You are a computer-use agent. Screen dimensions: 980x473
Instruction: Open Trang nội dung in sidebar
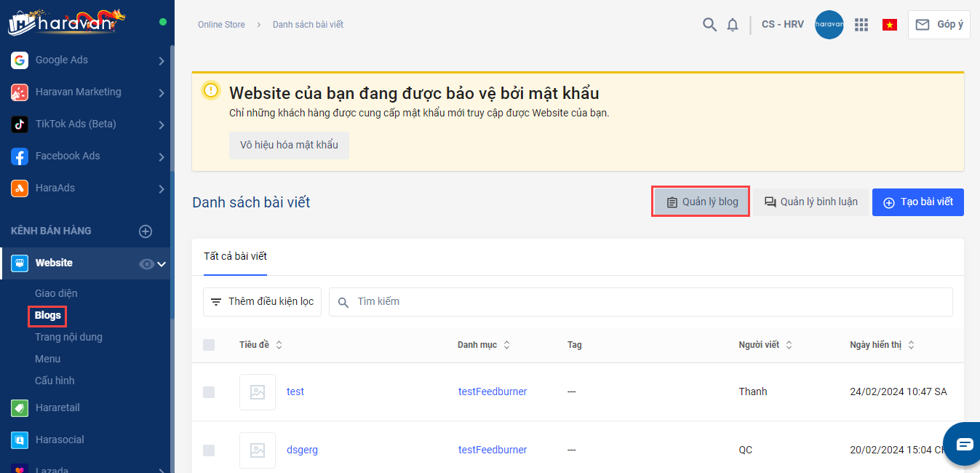click(x=68, y=337)
